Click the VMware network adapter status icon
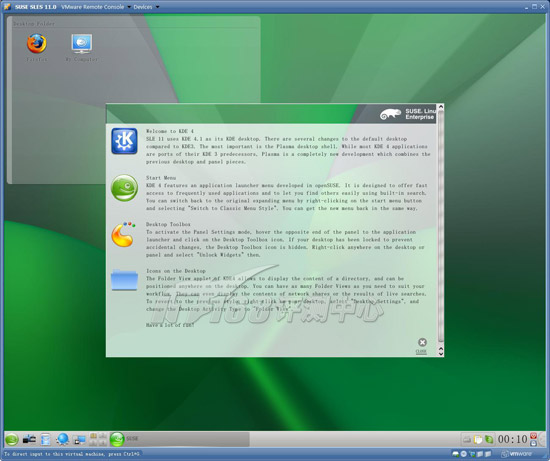Viewport: 550px width, 461px height. point(472,454)
